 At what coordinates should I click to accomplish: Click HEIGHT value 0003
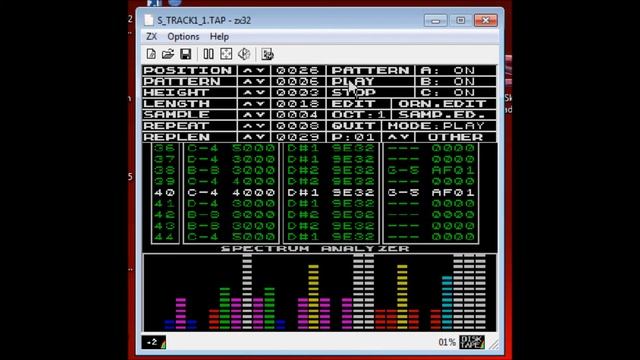pos(298,92)
